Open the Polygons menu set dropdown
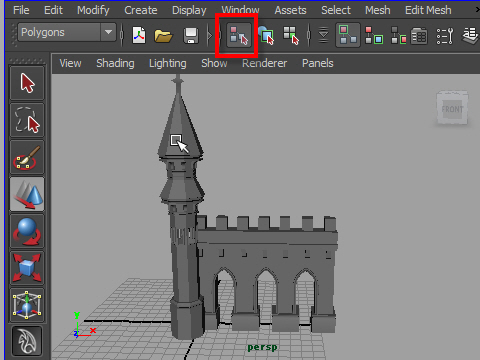 point(67,32)
